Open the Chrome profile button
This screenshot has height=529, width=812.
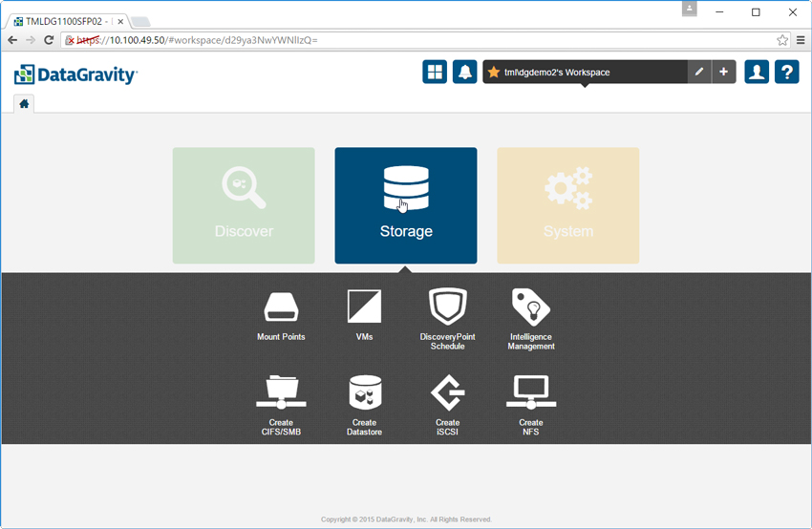(x=690, y=9)
